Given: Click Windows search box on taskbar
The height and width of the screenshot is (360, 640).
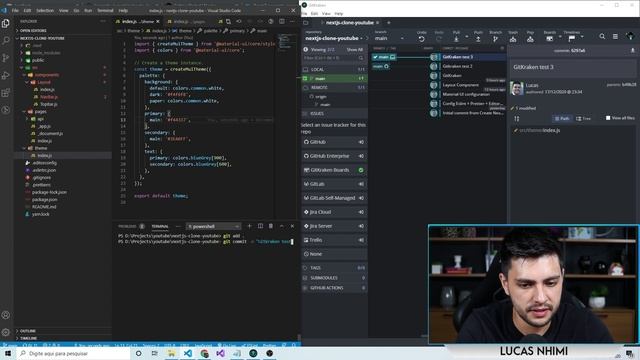Looking at the screenshot, I should [75, 353].
